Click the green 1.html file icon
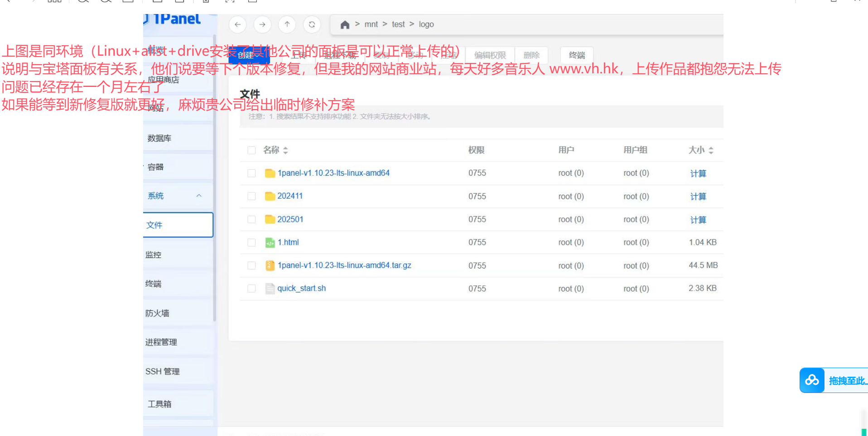The image size is (868, 436). (270, 243)
